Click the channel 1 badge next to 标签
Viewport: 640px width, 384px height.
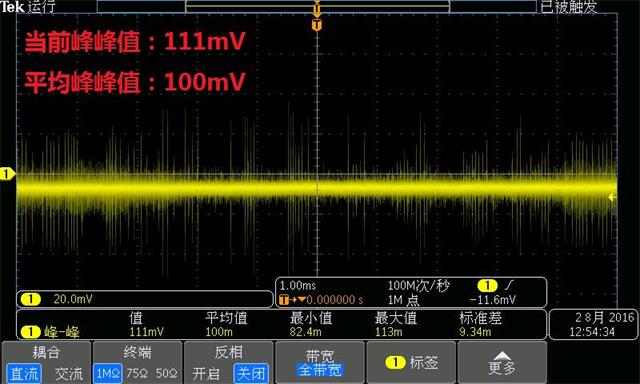pos(395,362)
